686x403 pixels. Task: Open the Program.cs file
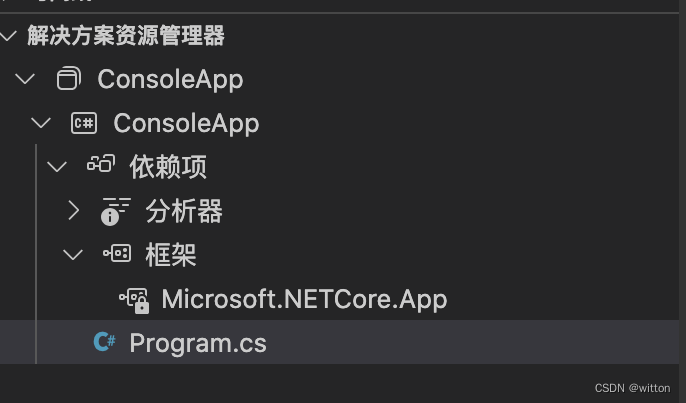[198, 343]
